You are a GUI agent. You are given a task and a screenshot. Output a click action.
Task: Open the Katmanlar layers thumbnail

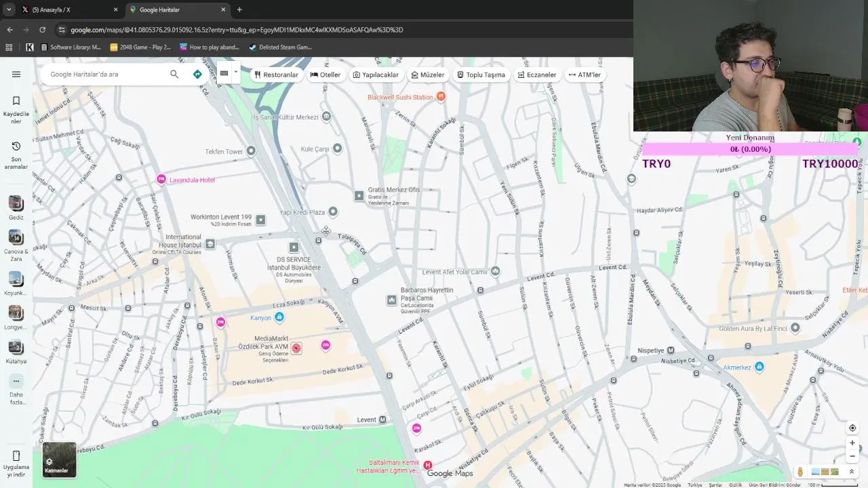(x=59, y=460)
